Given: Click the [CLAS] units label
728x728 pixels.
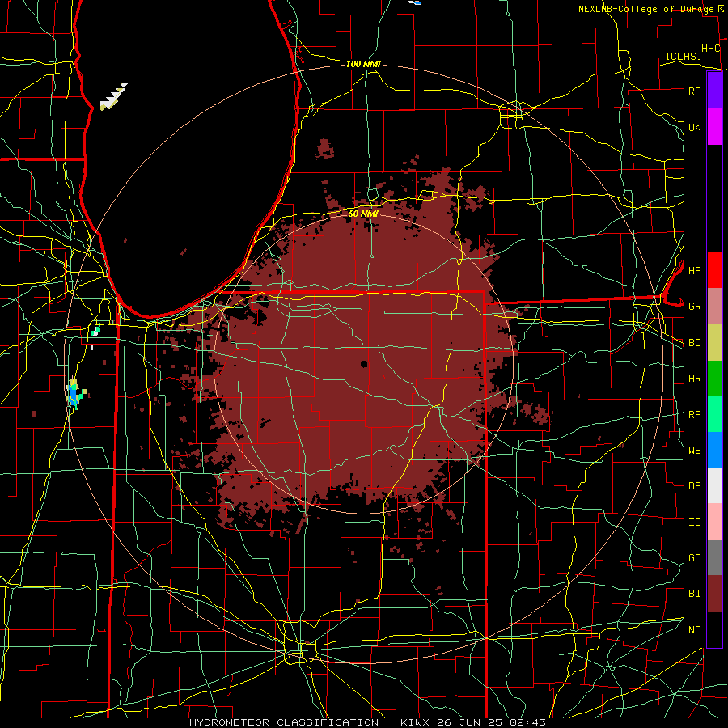Looking at the screenshot, I should click(x=684, y=57).
